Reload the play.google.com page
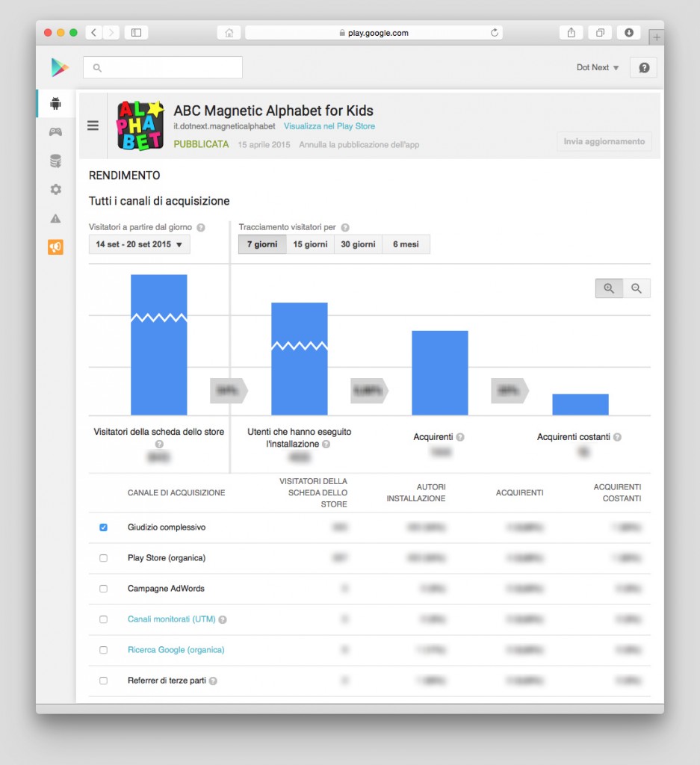Image resolution: width=700 pixels, height=765 pixels. [494, 33]
